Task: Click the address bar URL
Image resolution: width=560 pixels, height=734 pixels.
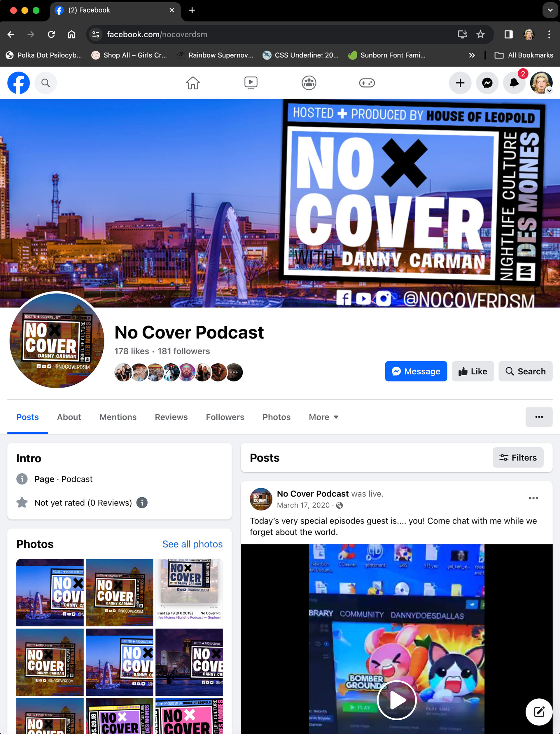Action: tap(157, 34)
